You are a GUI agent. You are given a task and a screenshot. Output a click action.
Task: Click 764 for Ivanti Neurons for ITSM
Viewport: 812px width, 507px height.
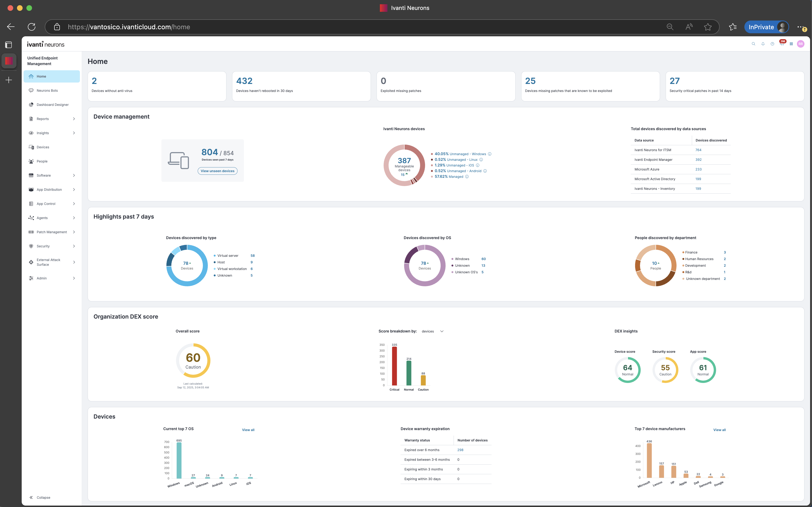pyautogui.click(x=698, y=150)
